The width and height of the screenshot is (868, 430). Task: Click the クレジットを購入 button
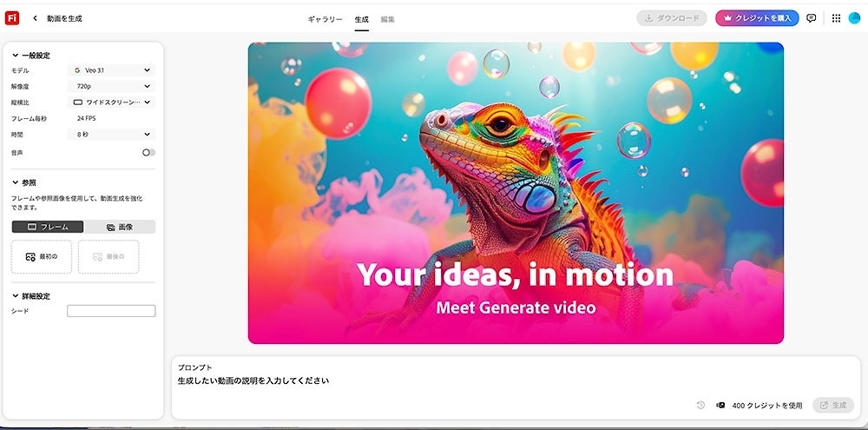tap(757, 18)
